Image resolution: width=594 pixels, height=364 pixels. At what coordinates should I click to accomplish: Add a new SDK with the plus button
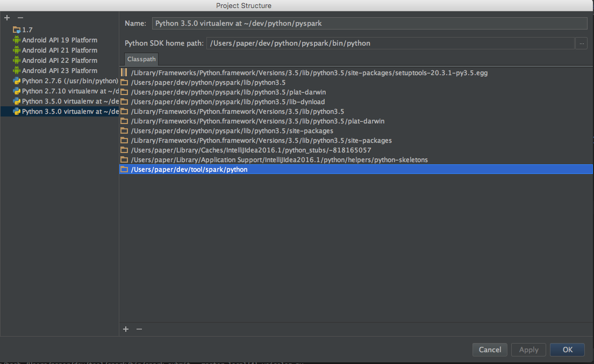click(x=7, y=18)
